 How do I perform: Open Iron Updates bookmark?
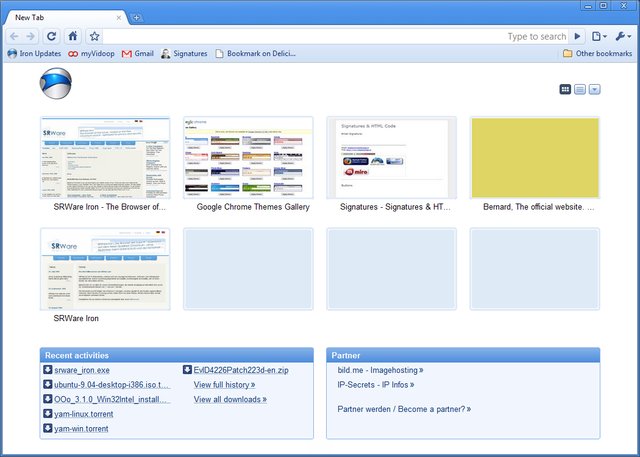[x=34, y=53]
